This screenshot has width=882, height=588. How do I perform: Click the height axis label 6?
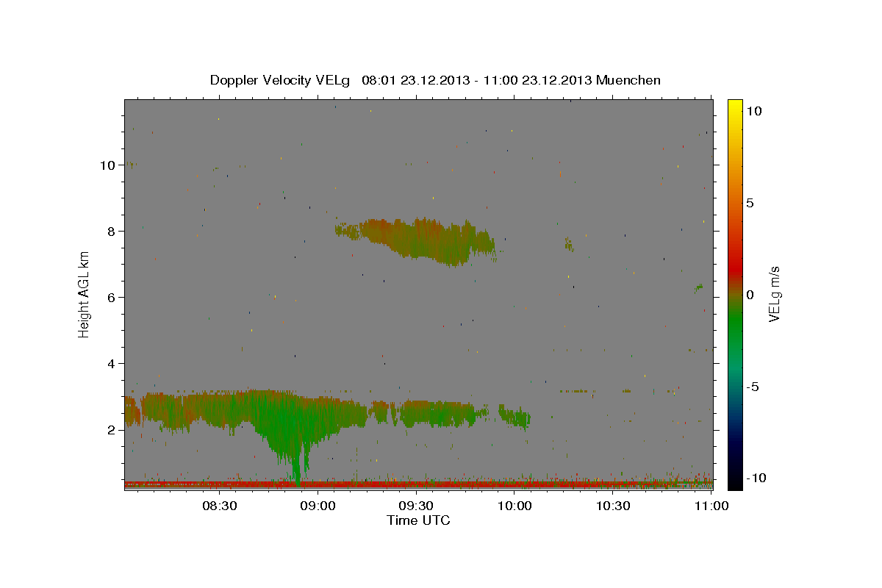[x=112, y=298]
